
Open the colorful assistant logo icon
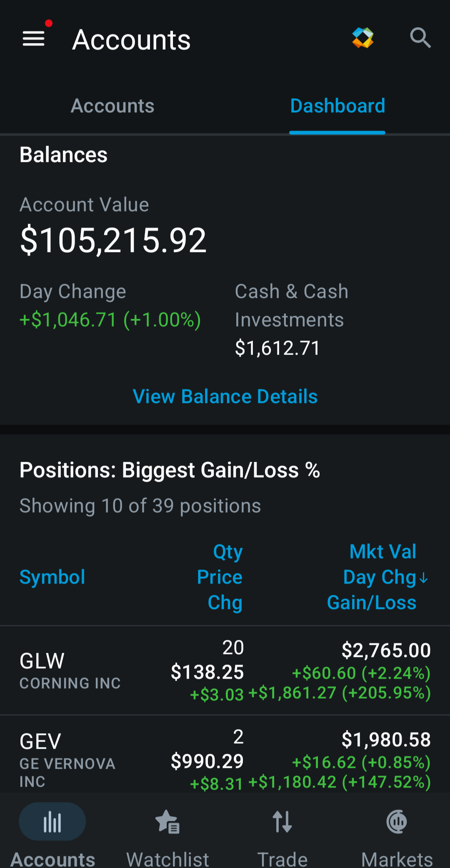tap(363, 38)
